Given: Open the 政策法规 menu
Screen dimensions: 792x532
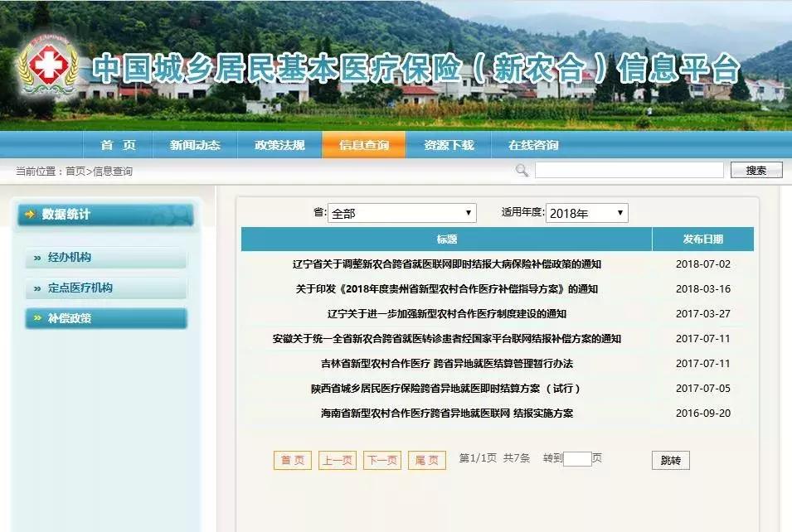Looking at the screenshot, I should pos(279,143).
